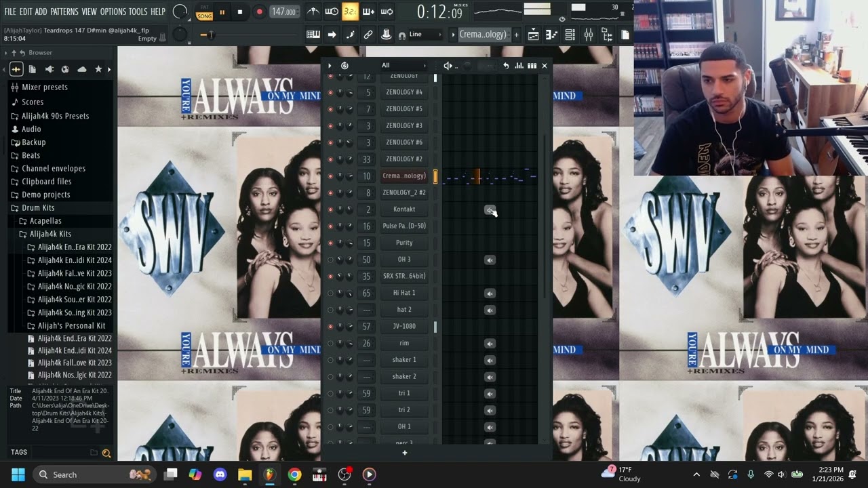Toggle the channel rack graph editor icon
Image resolution: width=868 pixels, height=488 pixels.
coord(519,66)
